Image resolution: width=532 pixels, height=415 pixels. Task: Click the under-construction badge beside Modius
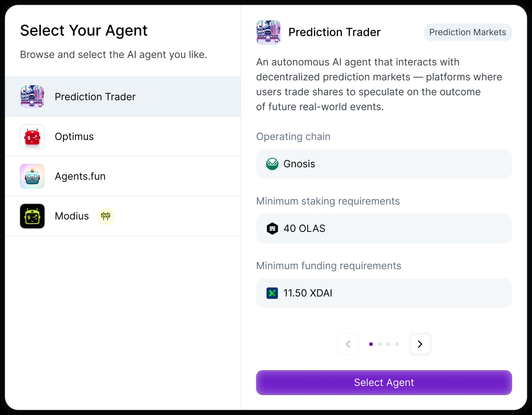106,216
